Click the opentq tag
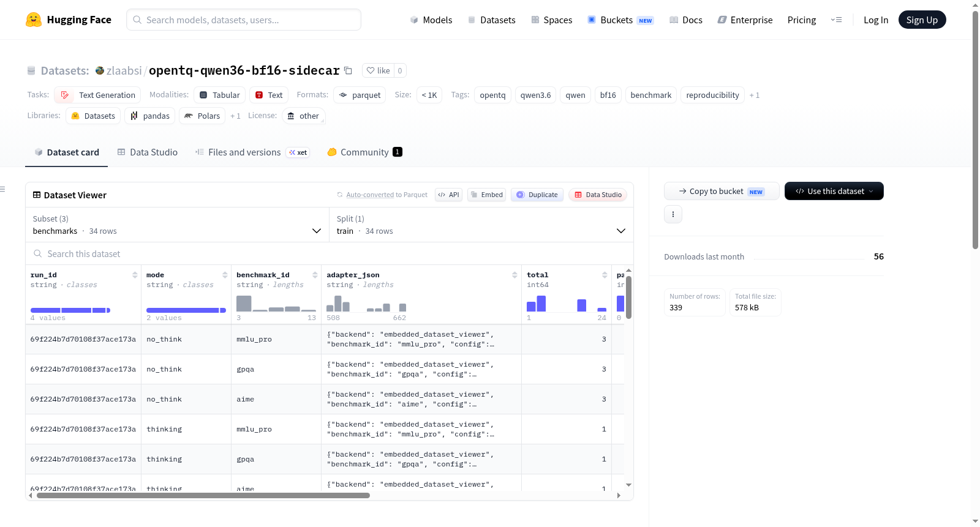The height and width of the screenshot is (527, 980). click(492, 95)
